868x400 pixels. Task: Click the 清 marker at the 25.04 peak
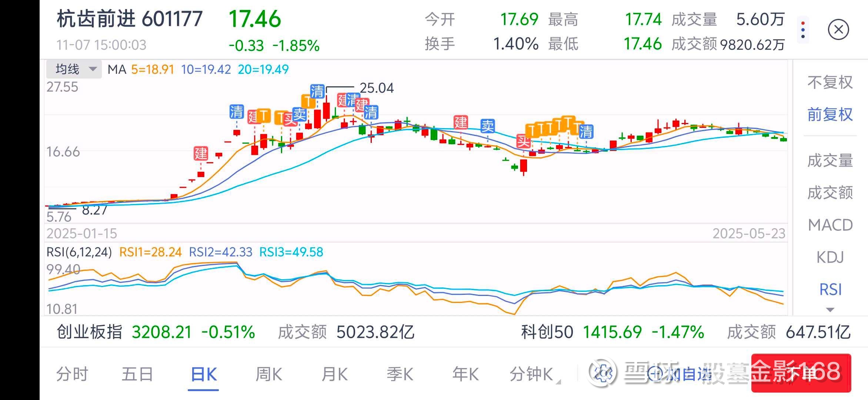[317, 91]
